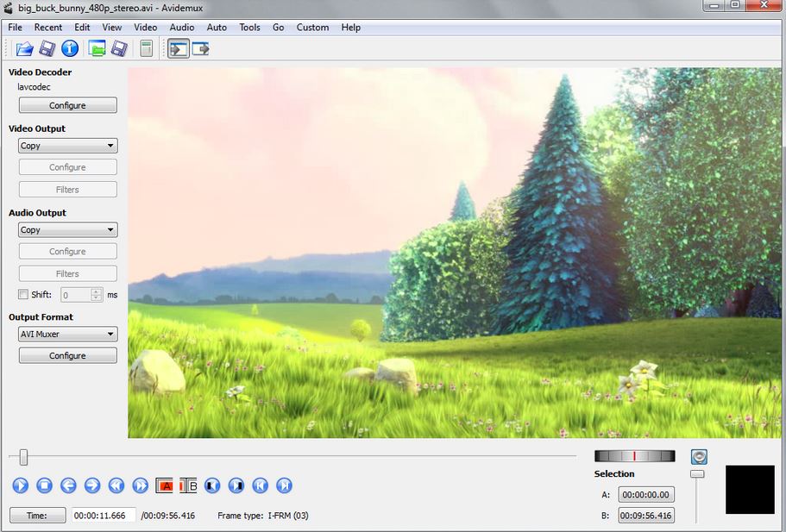Decrease the Shift value with down arrow
This screenshot has height=532, width=786.
coord(97,297)
